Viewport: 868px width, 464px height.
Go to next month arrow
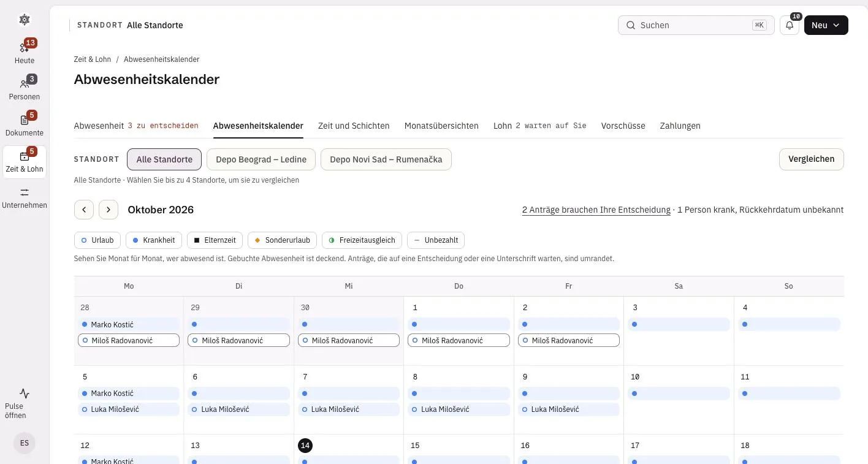(108, 210)
